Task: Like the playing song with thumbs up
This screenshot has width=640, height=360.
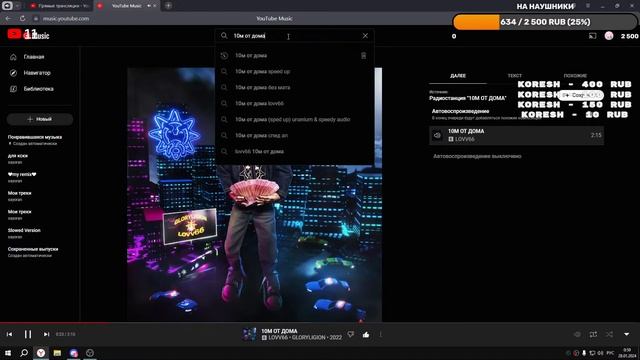Action: pyautogui.click(x=366, y=335)
